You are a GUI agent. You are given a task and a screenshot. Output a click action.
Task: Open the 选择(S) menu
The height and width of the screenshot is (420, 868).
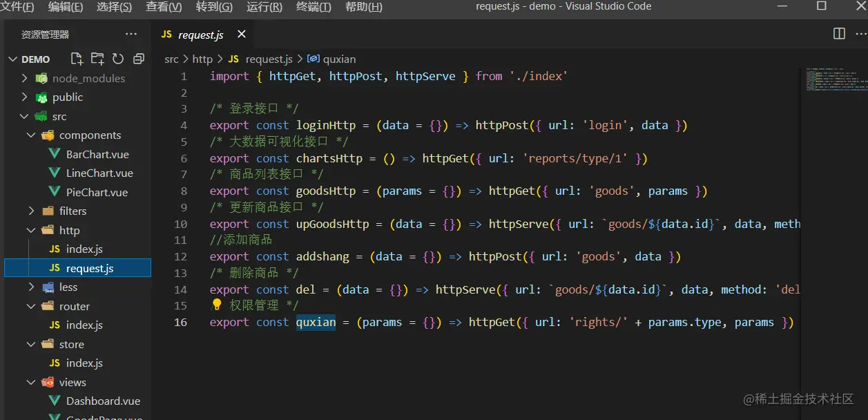pyautogui.click(x=114, y=7)
